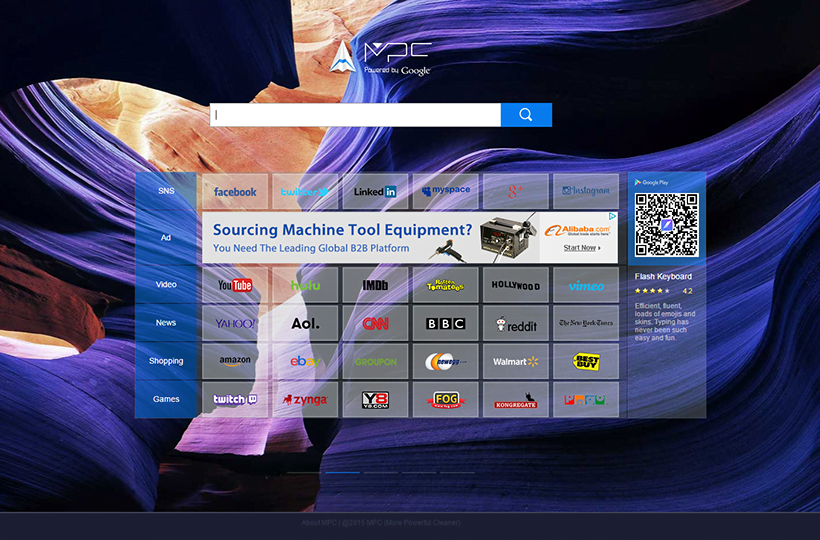Image resolution: width=820 pixels, height=540 pixels.
Task: Open the Hulu tile
Action: click(305, 285)
